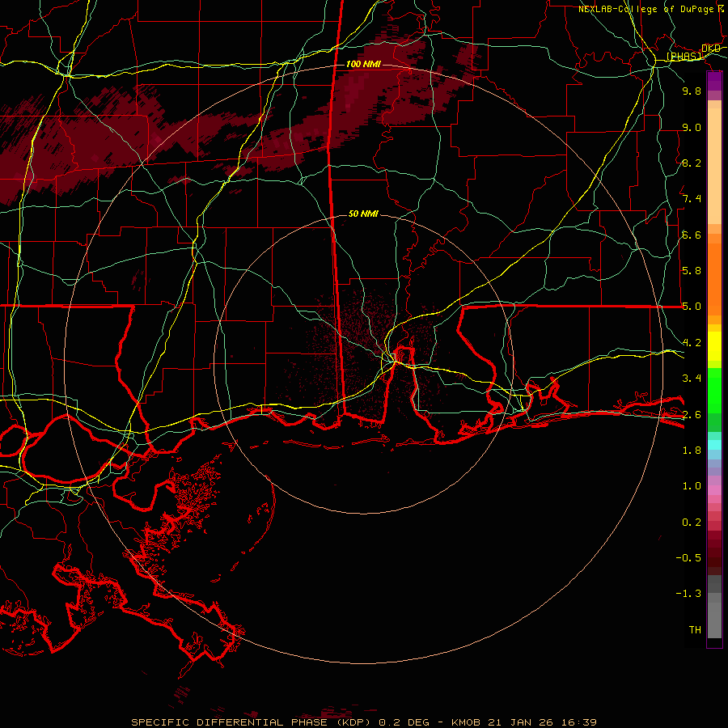Pick the gray segment at color bar bottom
Viewport: 728px width, 728px height.
[714, 620]
